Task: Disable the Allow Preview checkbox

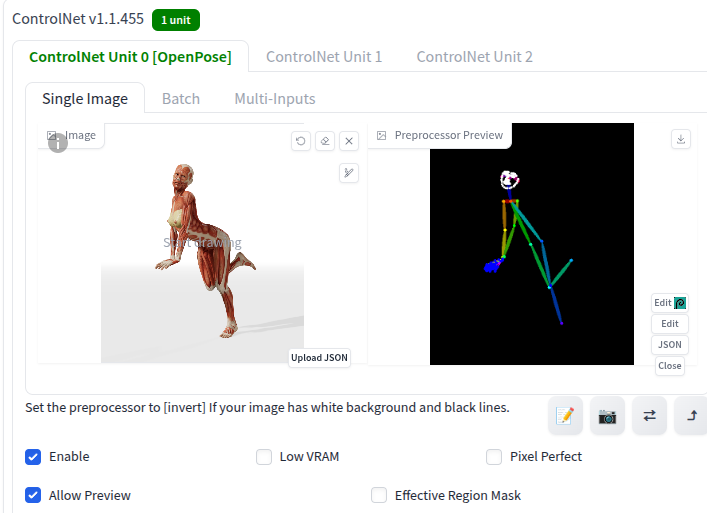Action: coord(33,495)
